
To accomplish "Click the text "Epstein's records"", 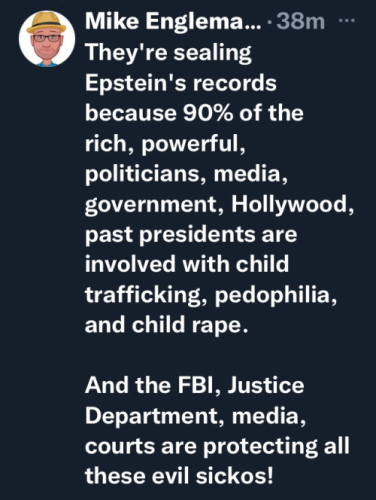I will click(x=181, y=82).
